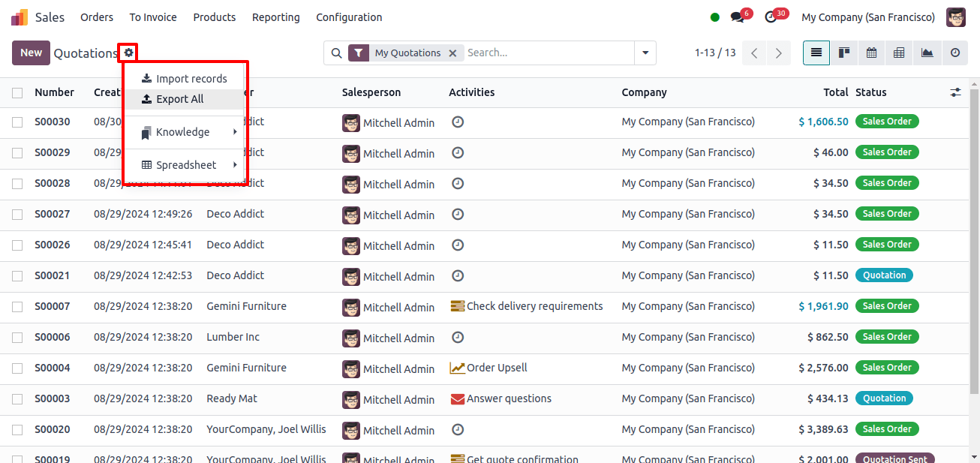Click Mitchell Admin avatar on row S00027
980x463 pixels.
point(351,215)
